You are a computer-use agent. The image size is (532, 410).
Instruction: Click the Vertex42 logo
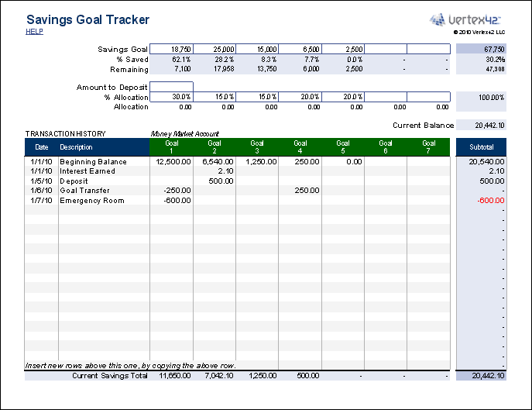point(465,19)
